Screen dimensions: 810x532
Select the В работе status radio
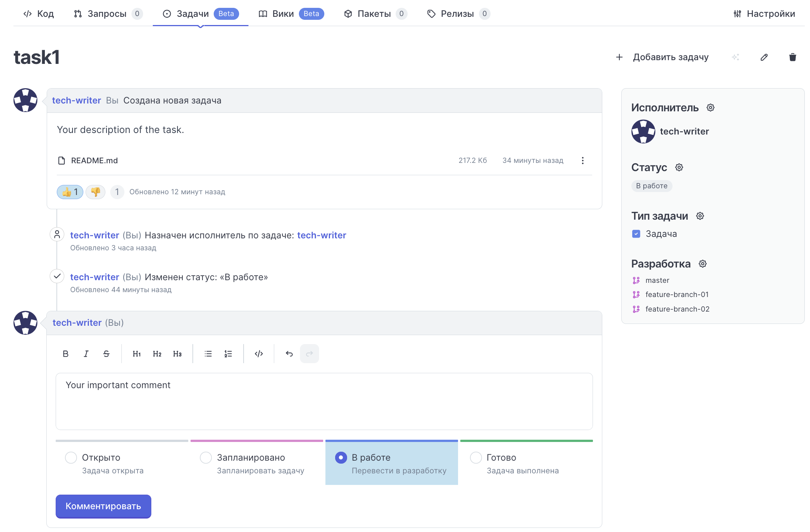(x=341, y=458)
